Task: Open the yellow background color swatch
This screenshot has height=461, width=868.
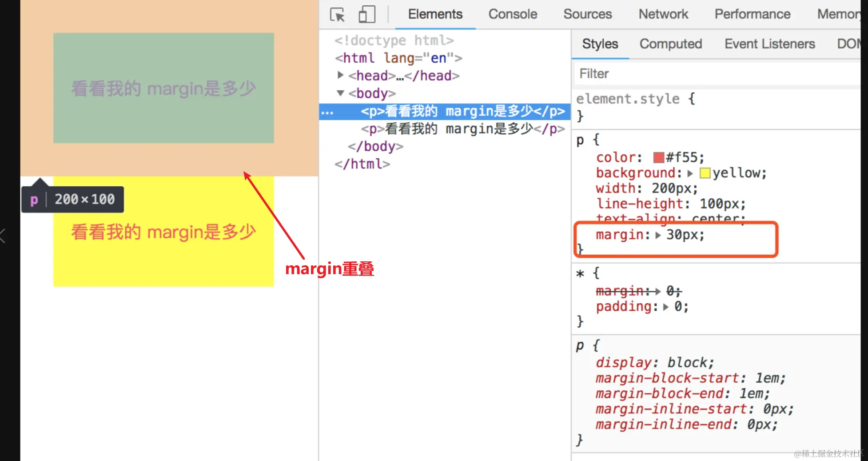Action: [x=705, y=173]
